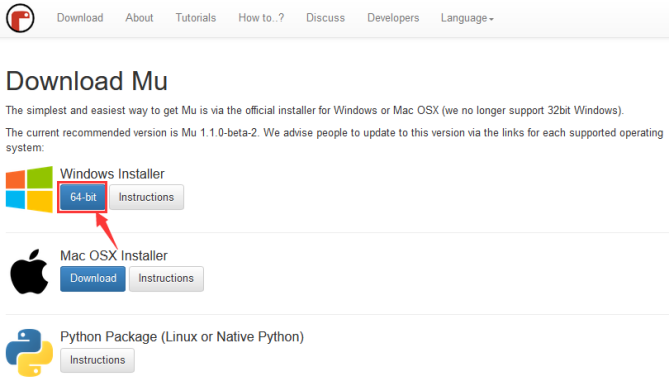Click the Apple logo icon

pyautogui.click(x=29, y=271)
